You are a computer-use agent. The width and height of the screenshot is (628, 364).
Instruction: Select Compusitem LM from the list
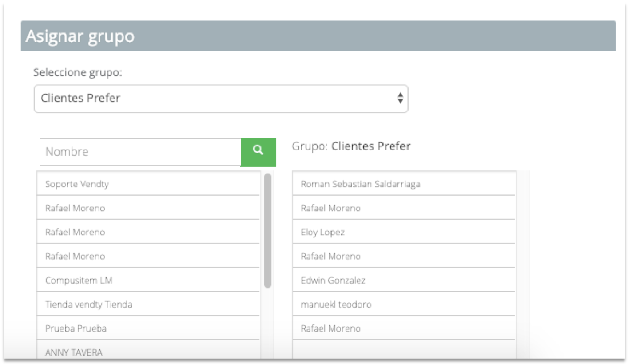pos(148,280)
